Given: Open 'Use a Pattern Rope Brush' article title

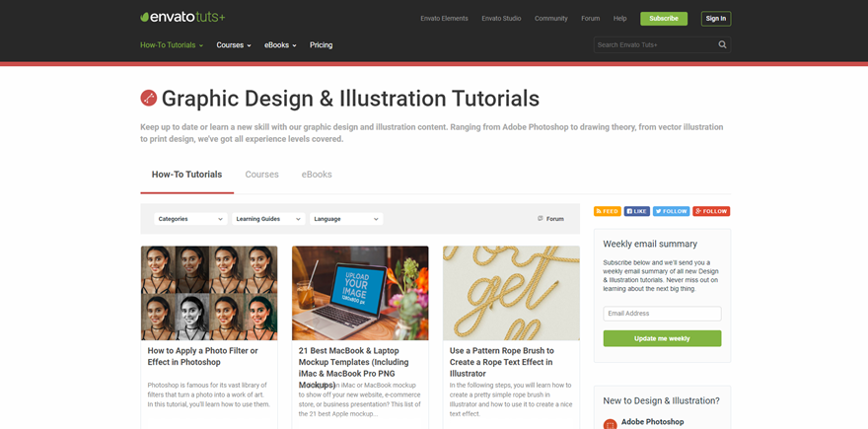Looking at the screenshot, I should 501,362.
